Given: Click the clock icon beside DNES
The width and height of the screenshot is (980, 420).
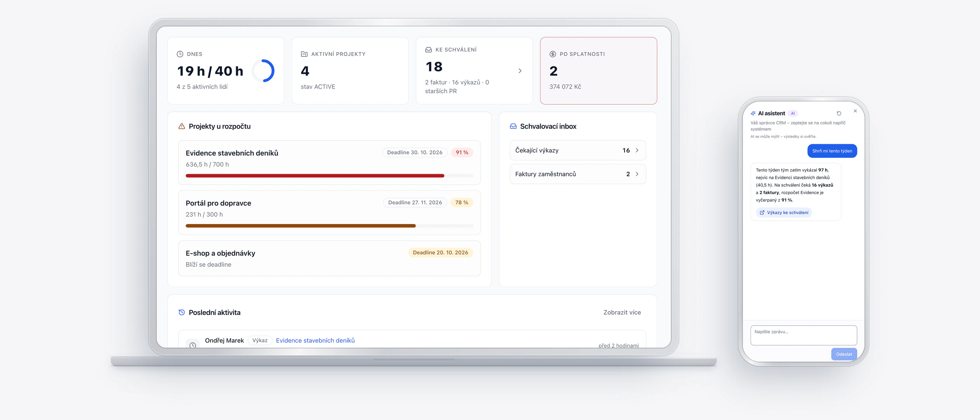Looking at the screenshot, I should pos(180,54).
